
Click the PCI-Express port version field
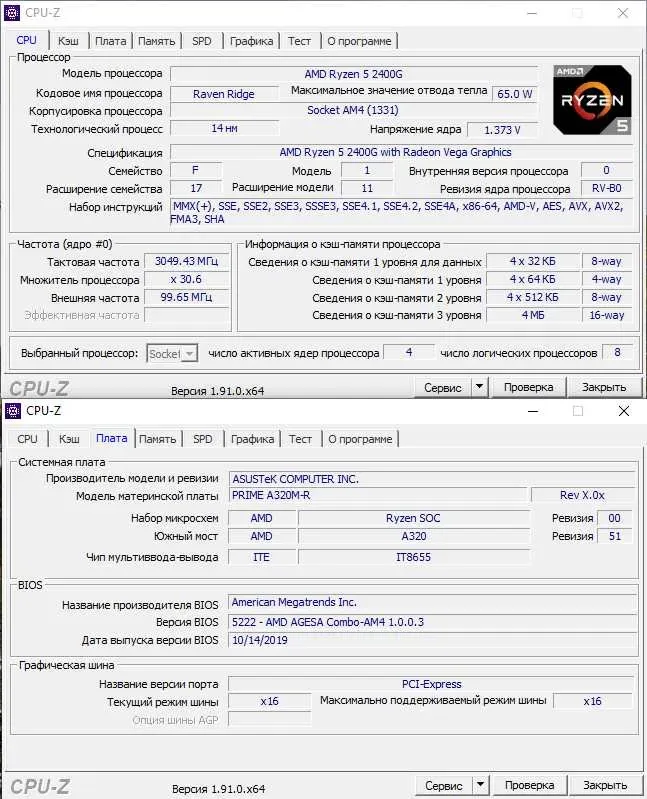[431, 684]
